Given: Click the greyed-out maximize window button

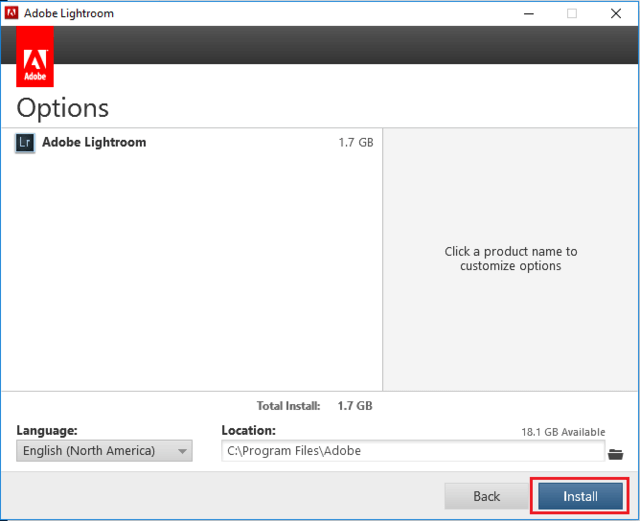Looking at the screenshot, I should 572,13.
